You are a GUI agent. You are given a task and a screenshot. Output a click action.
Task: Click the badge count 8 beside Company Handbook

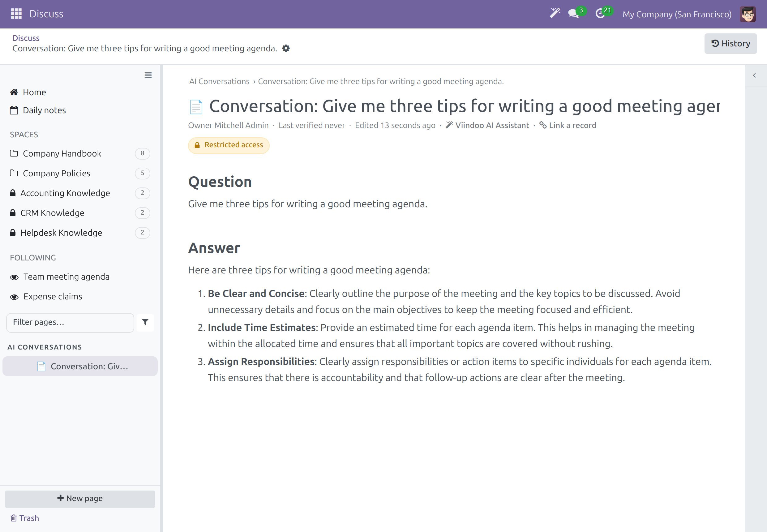[142, 154]
